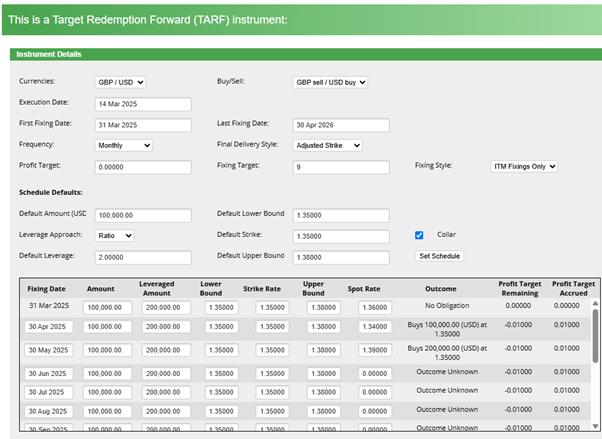The height and width of the screenshot is (439, 602).
Task: Click the 30 Apr 2025 Spot Rate field
Action: tap(376, 325)
